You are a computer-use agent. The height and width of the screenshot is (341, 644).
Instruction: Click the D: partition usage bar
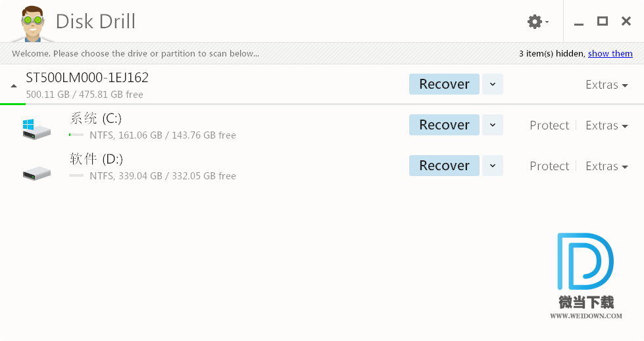tap(76, 175)
